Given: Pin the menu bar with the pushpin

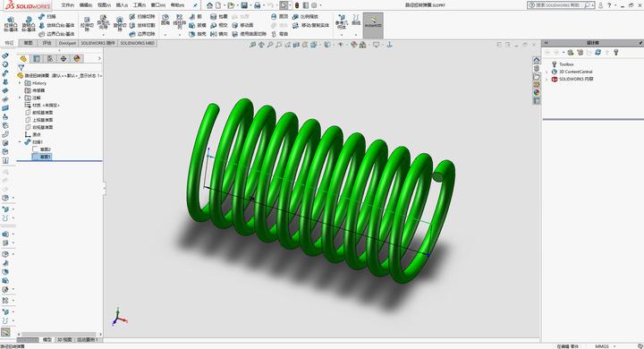Looking at the screenshot, I should (x=195, y=5).
